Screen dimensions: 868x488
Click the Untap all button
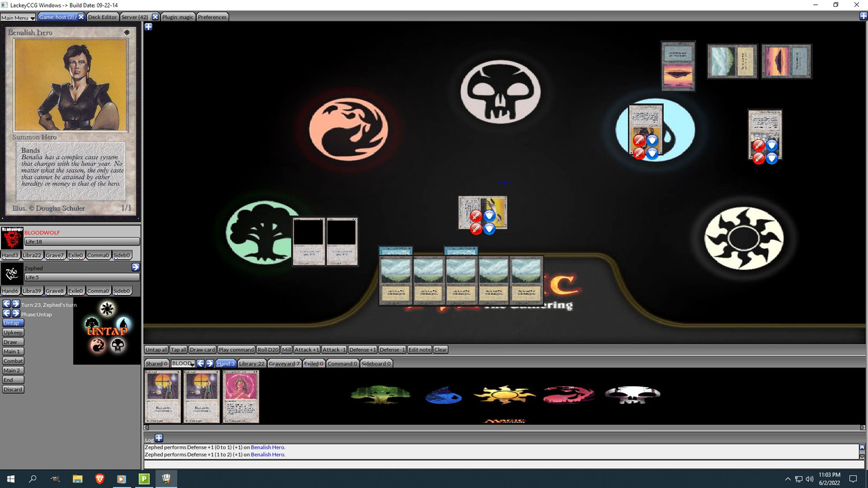point(156,350)
